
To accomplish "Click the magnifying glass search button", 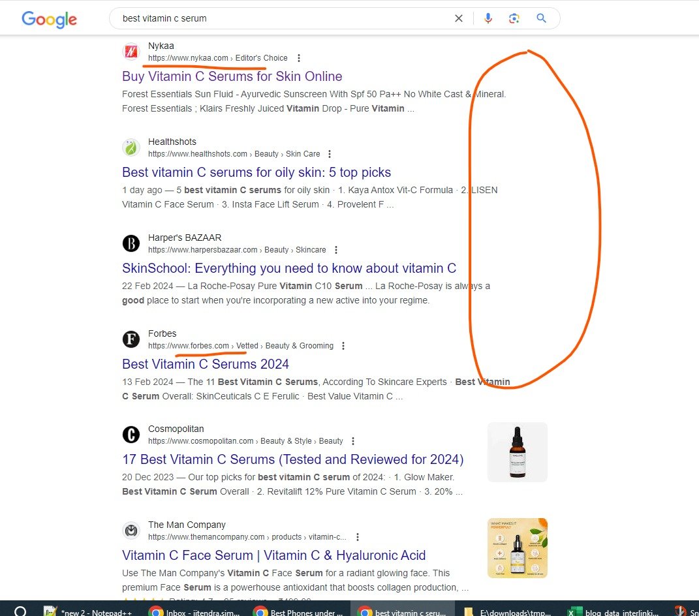I will (x=541, y=18).
